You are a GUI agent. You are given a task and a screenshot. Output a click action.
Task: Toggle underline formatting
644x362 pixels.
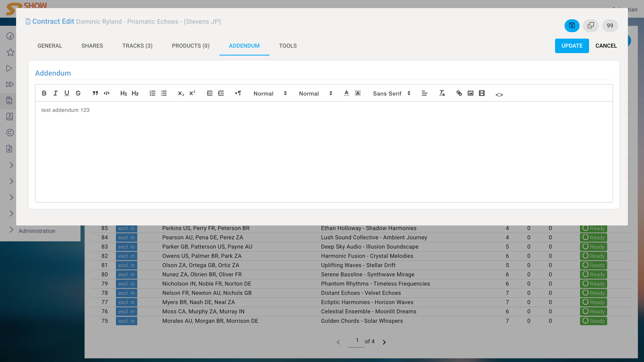coord(66,93)
